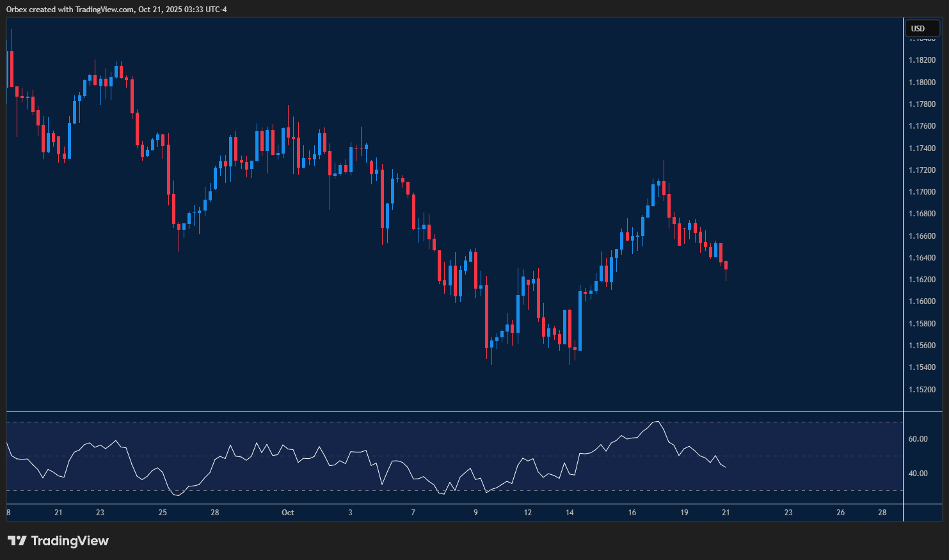Click the 1.15200 price axis label
The height and width of the screenshot is (560, 949).
pyautogui.click(x=921, y=389)
